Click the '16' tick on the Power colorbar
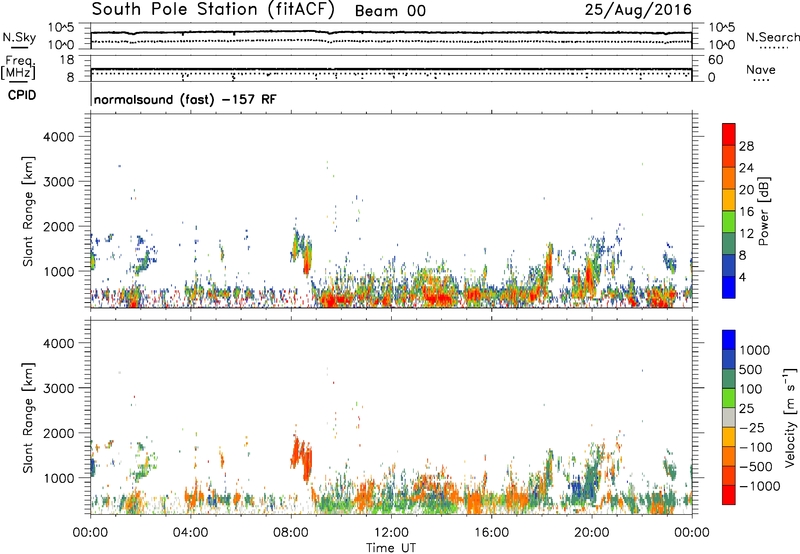Screen dimensions: 800x554 [746, 212]
